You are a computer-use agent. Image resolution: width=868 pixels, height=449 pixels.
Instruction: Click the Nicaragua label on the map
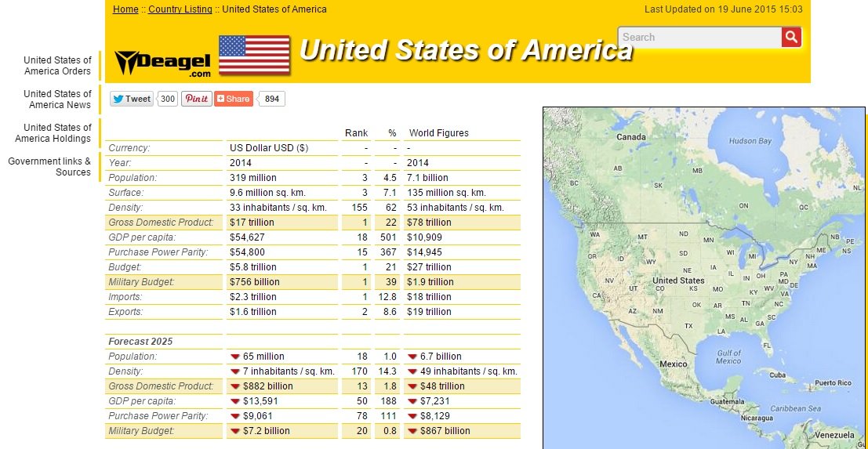(x=756, y=418)
